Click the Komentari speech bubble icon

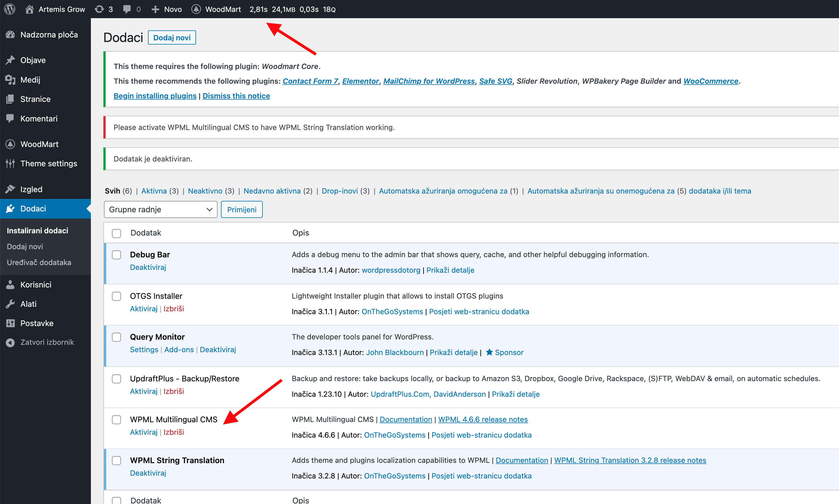point(11,119)
